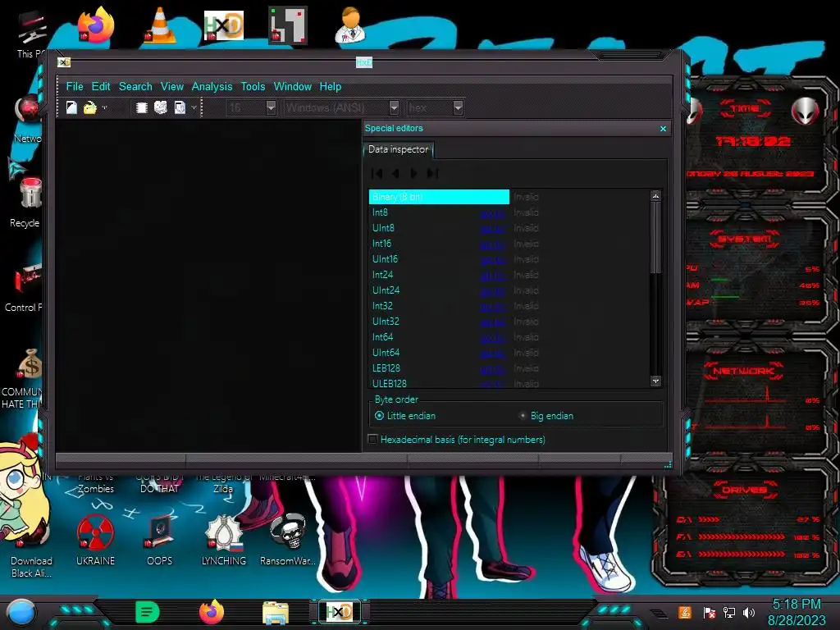This screenshot has width=840, height=630.
Task: Click the Open main memory chip icon
Action: tap(141, 107)
